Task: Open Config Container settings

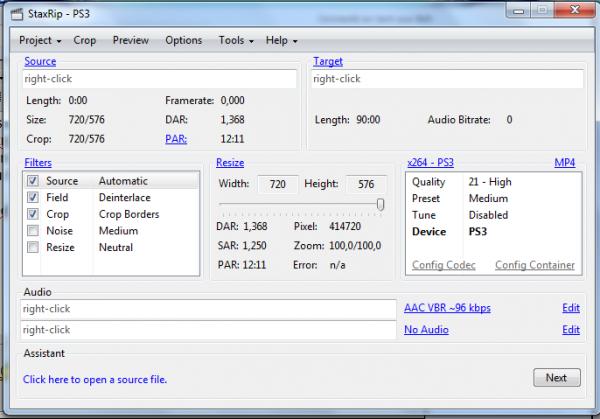Action: click(534, 265)
